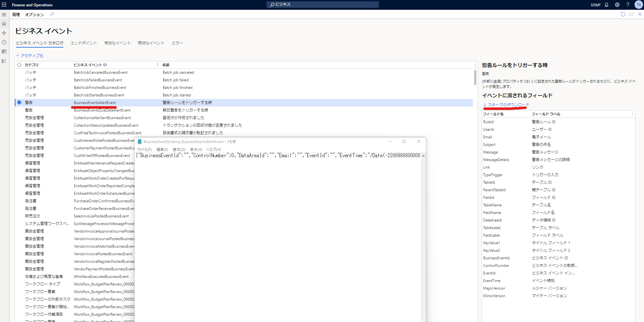Click the event grid vertical scrollbar
Screen dimensions: 644x322
pyautogui.click(x=475, y=77)
